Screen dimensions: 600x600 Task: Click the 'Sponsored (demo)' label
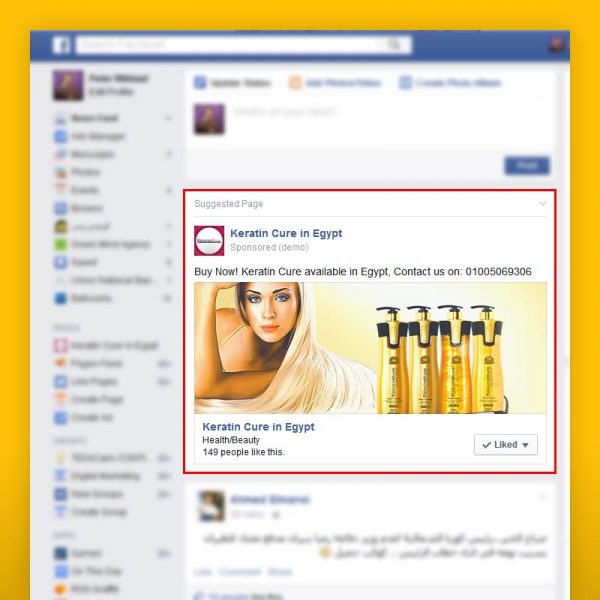[269, 247]
